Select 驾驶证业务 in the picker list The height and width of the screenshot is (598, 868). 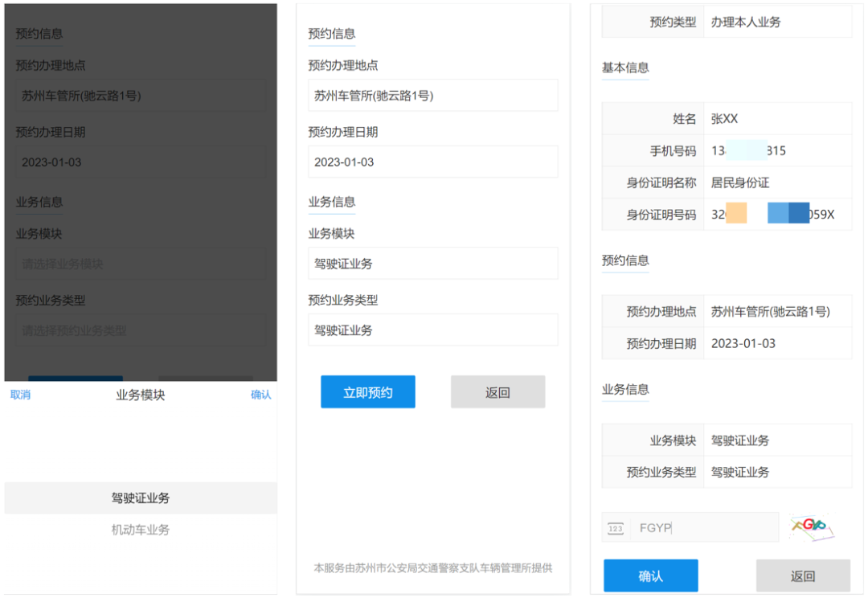(x=141, y=498)
